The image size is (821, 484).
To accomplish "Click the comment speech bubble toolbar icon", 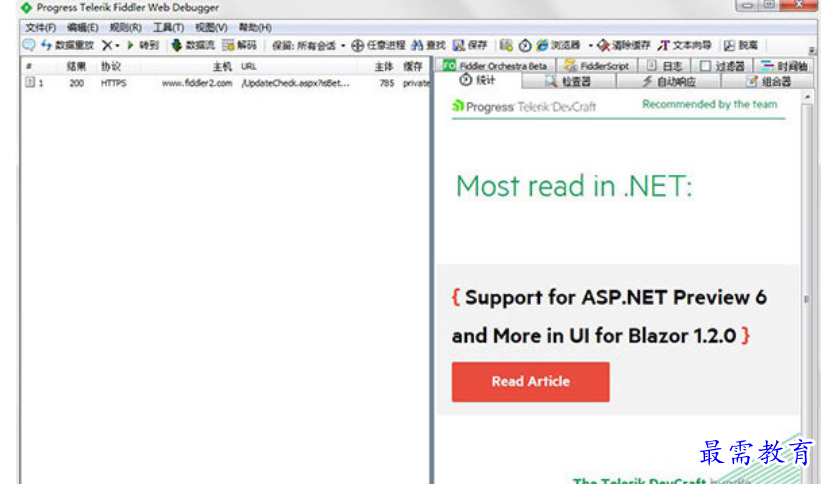I will (x=29, y=46).
